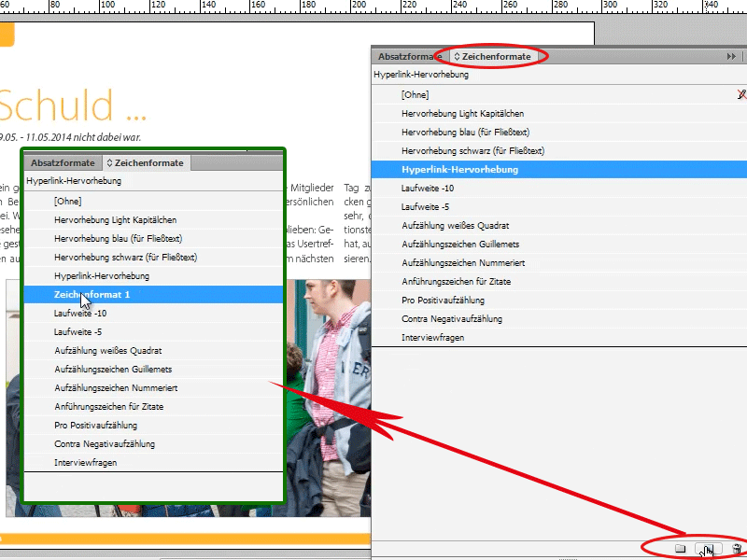Click the Hyperlink-Hervorhebung header text in the green-framed panel
Image resolution: width=747 pixels, height=560 pixels.
(74, 181)
